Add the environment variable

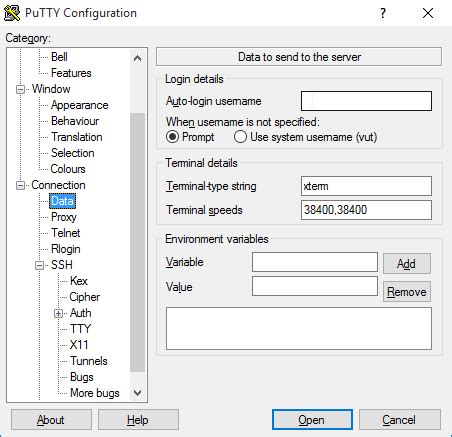click(407, 264)
